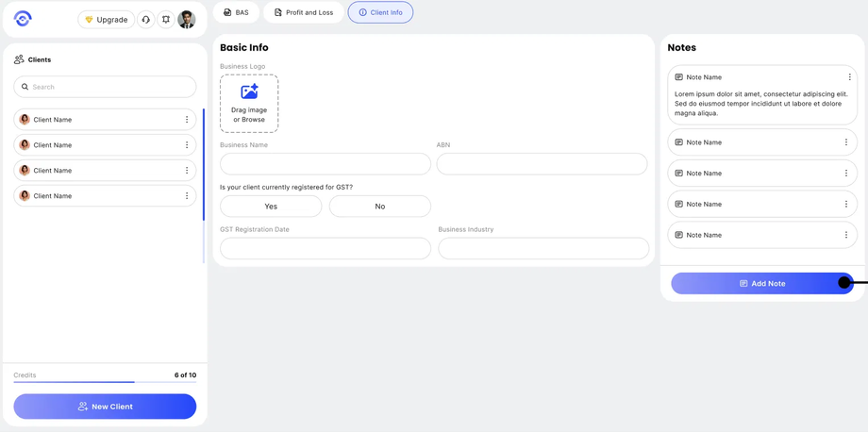Click the New Client button
This screenshot has width=868, height=432.
[105, 407]
